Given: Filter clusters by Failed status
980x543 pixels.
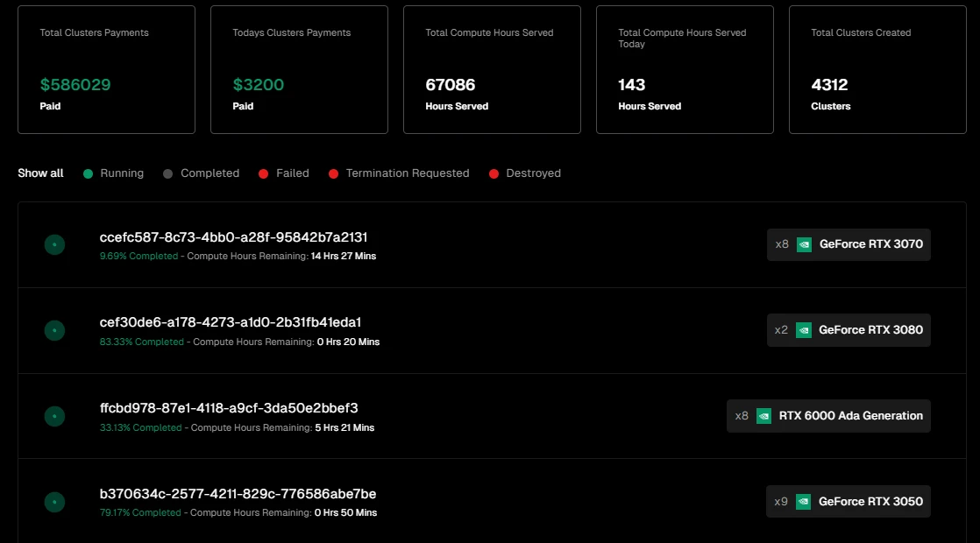Looking at the screenshot, I should (284, 173).
